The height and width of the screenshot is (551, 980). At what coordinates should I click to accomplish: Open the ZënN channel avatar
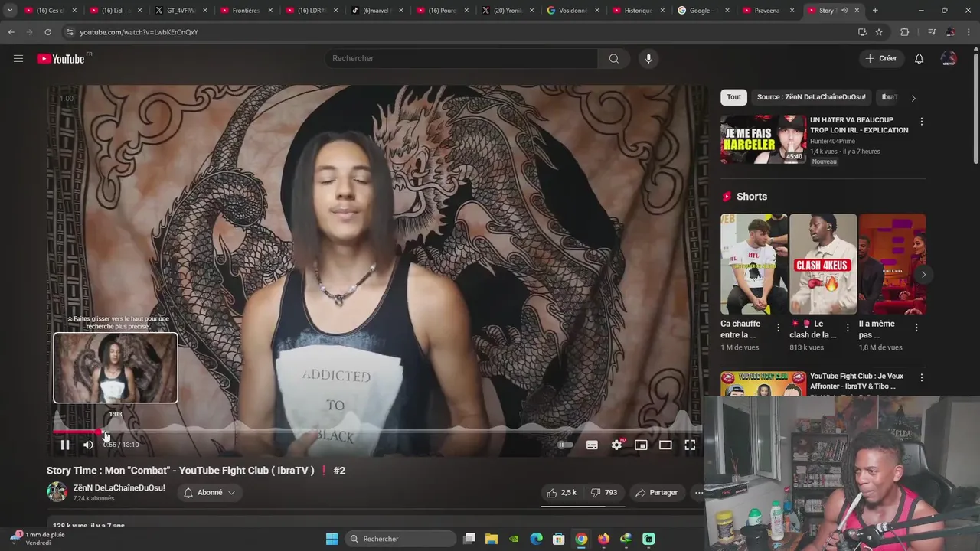point(57,492)
